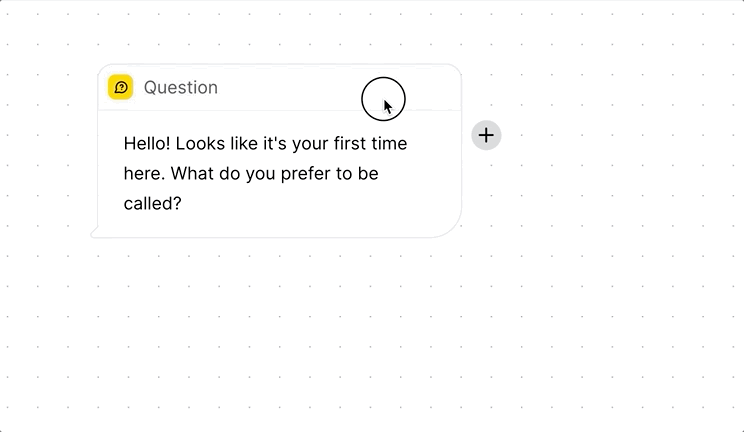Add a next step with the plus button
The height and width of the screenshot is (432, 744).
(486, 135)
